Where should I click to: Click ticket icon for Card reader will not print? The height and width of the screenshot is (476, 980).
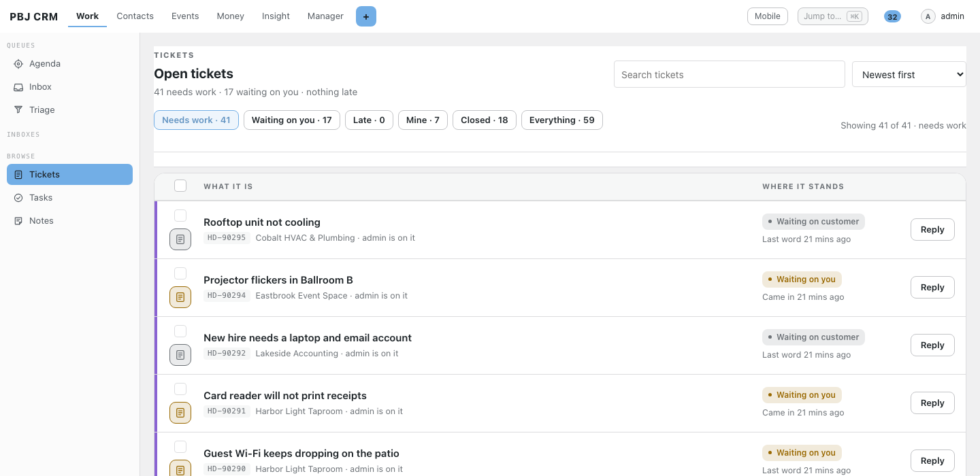(180, 413)
